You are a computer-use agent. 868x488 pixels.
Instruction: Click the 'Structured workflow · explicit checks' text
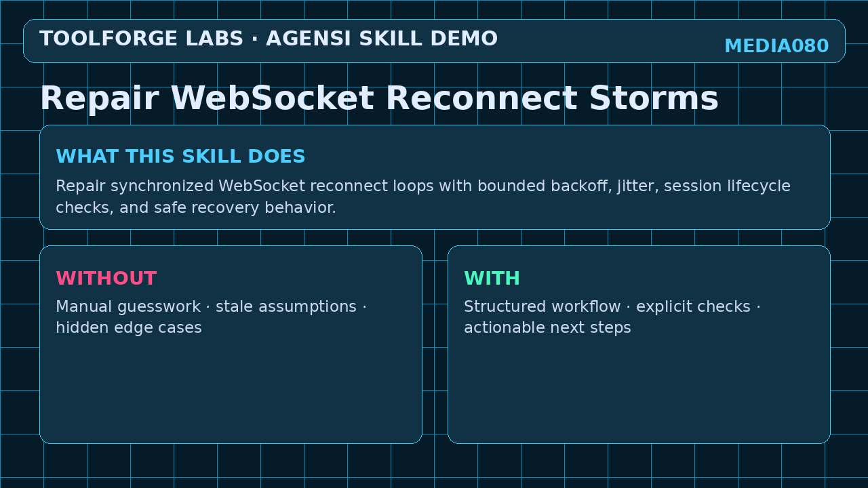612,317
